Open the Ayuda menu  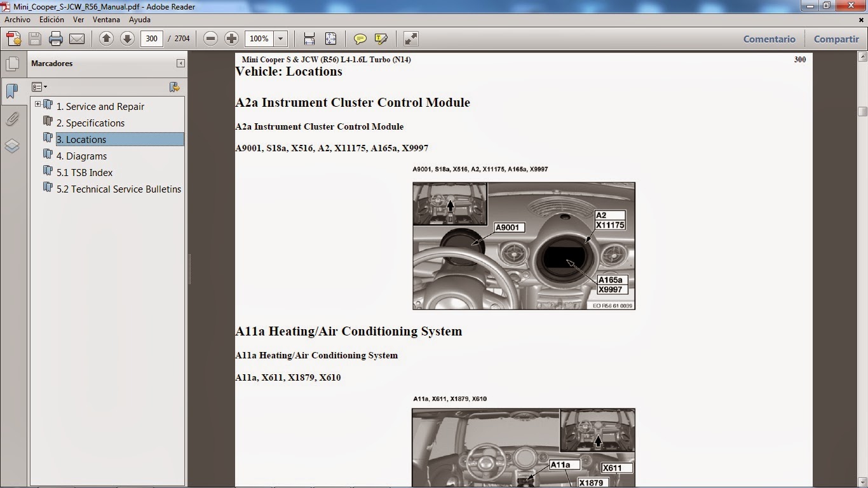[x=140, y=20]
